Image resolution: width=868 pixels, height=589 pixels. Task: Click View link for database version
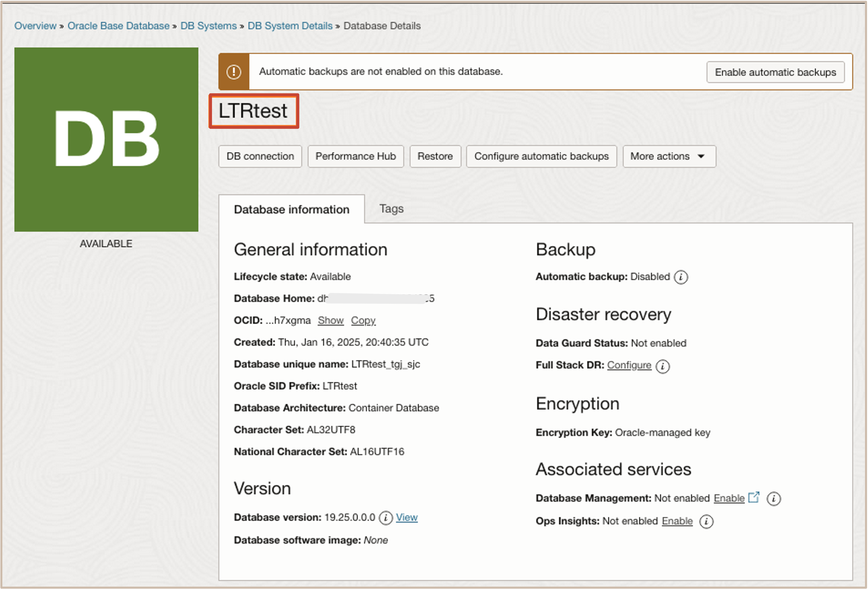(x=406, y=518)
